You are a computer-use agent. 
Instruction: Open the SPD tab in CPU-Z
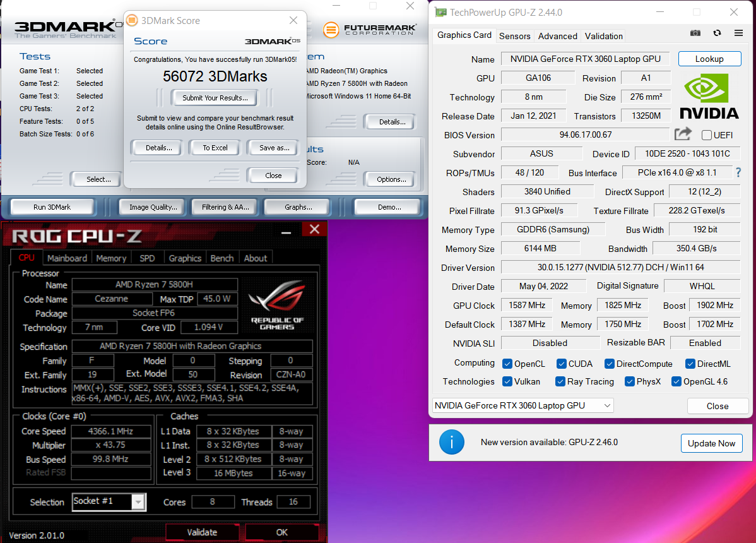[147, 258]
